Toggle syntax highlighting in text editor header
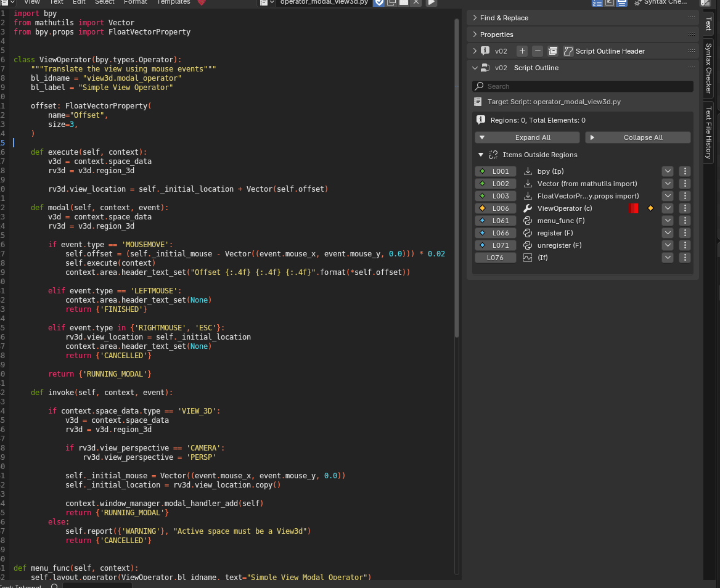 point(622,2)
